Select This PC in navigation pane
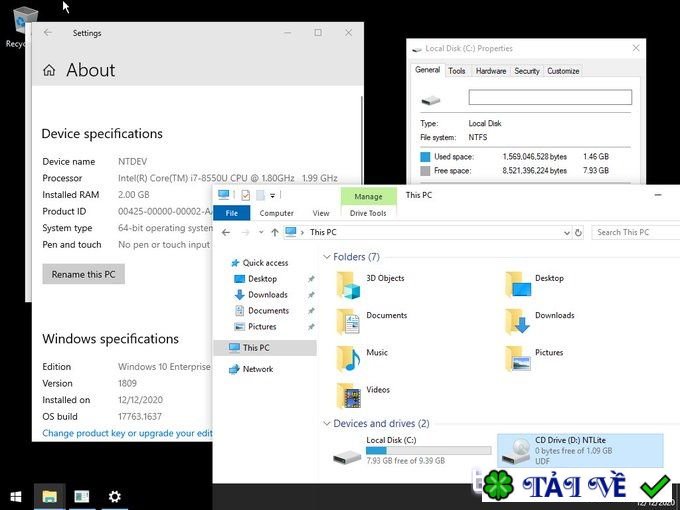This screenshot has width=680, height=510. point(265,348)
